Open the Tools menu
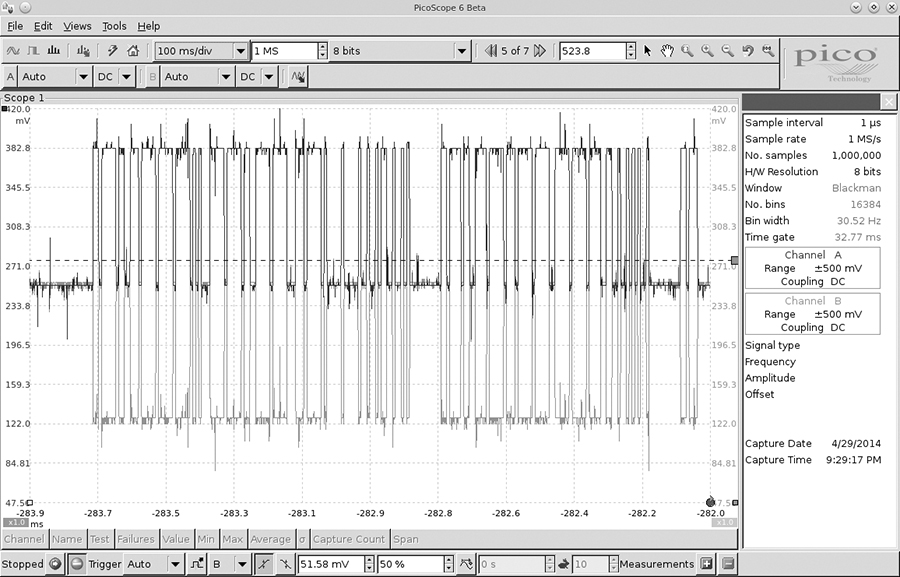 click(114, 26)
